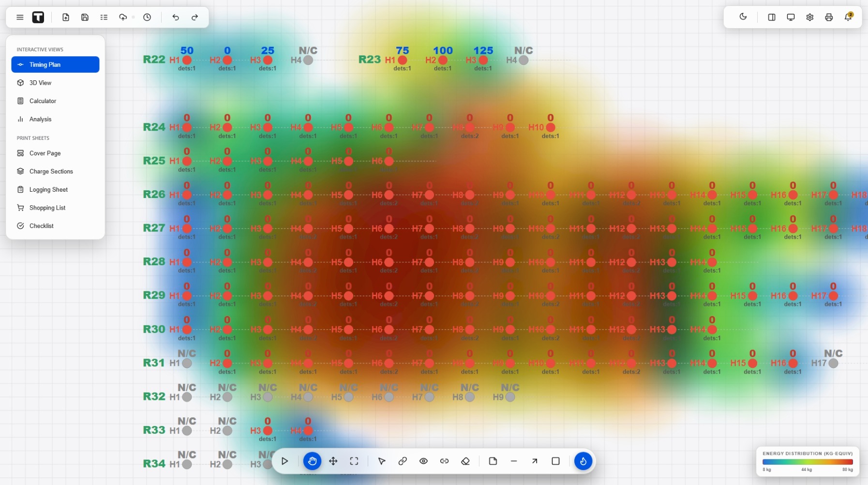
Task: Select the eraser tool
Action: tap(465, 461)
